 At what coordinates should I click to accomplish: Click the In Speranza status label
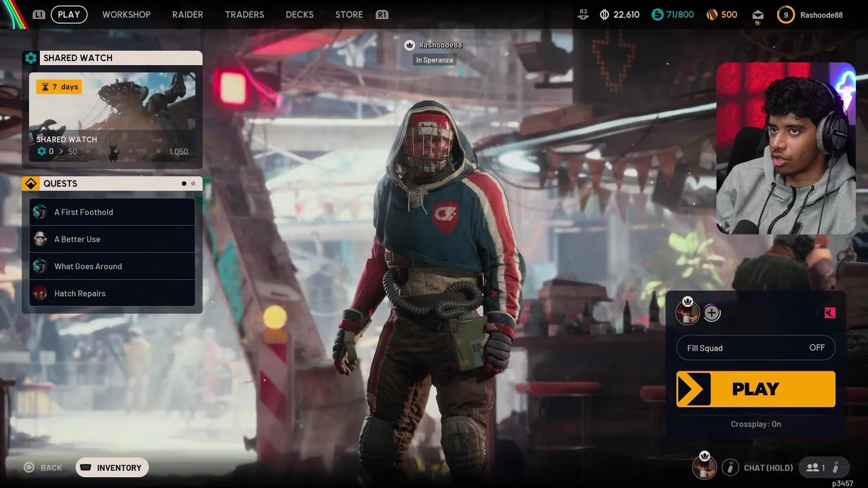[x=434, y=60]
